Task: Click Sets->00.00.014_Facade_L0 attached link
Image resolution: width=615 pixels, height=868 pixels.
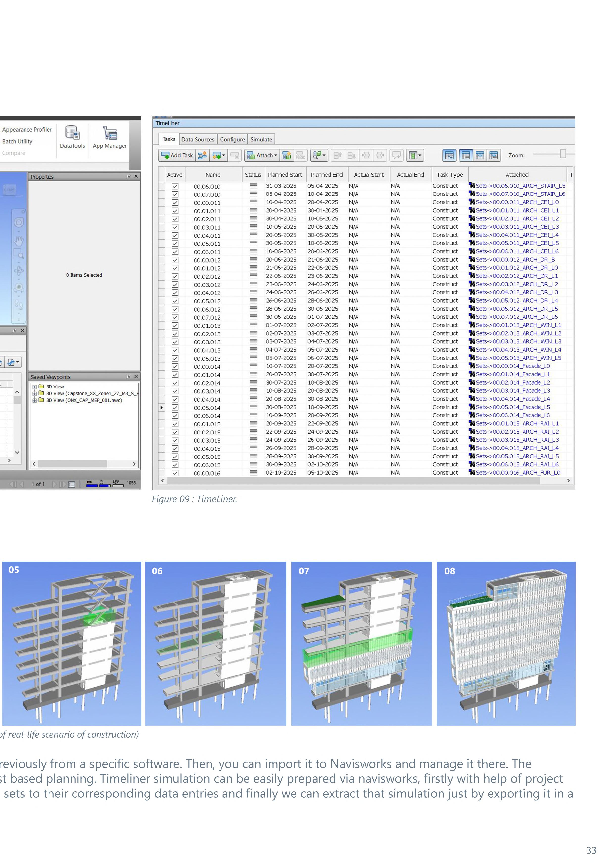Action: pos(512,366)
